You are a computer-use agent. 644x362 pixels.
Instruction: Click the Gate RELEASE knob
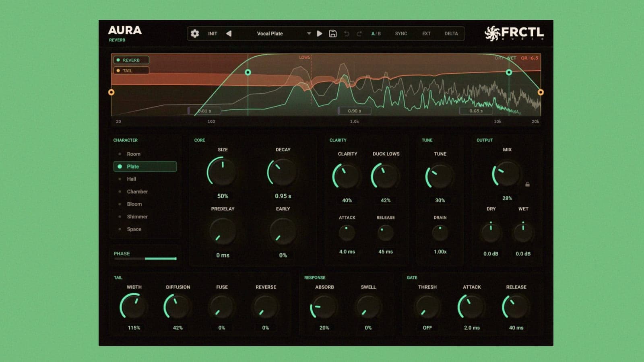tap(516, 307)
